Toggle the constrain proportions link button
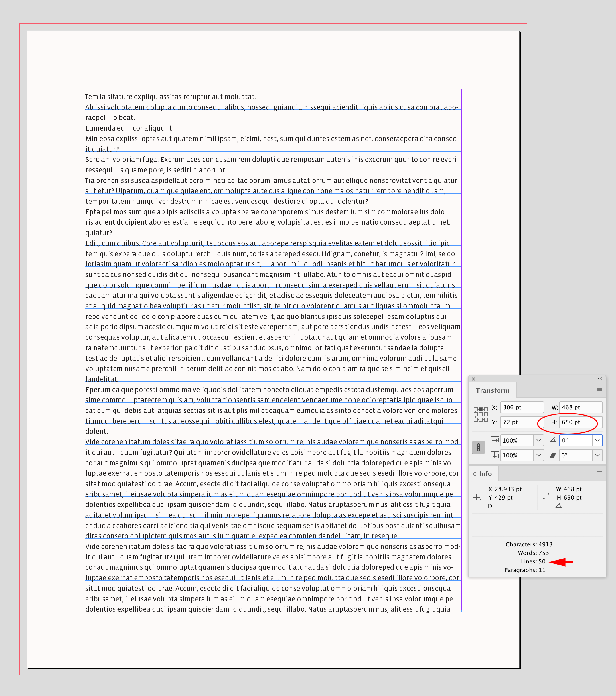616x696 pixels. point(479,447)
